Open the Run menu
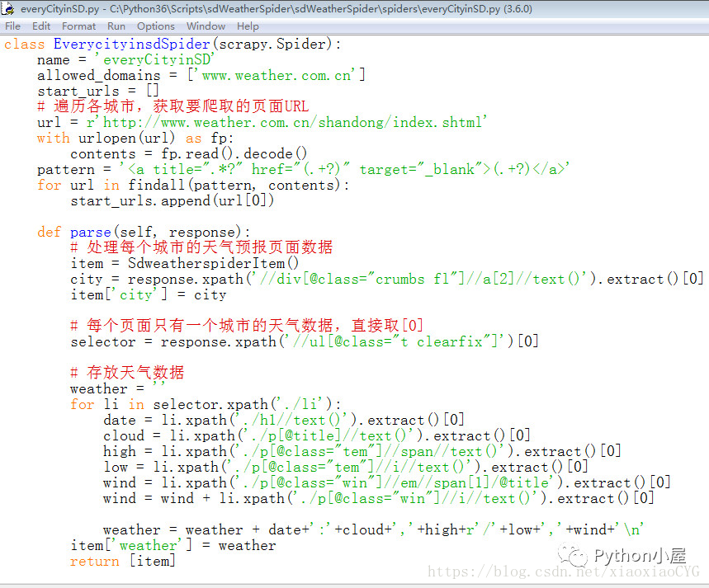 point(116,26)
